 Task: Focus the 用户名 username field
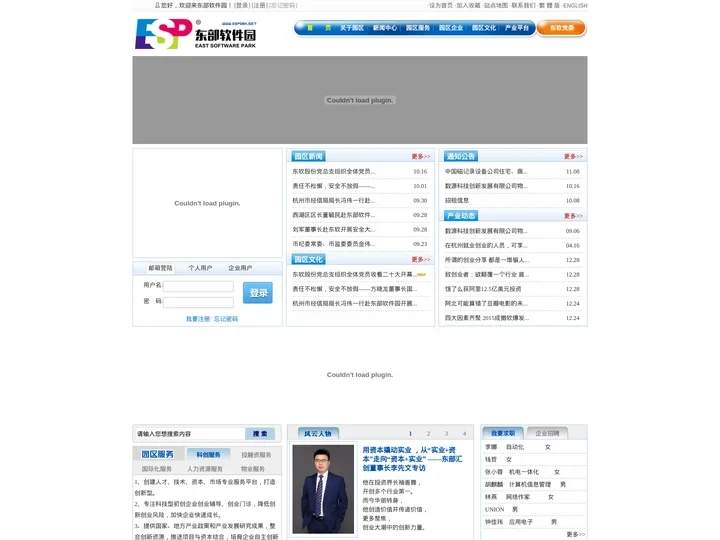tap(198, 287)
